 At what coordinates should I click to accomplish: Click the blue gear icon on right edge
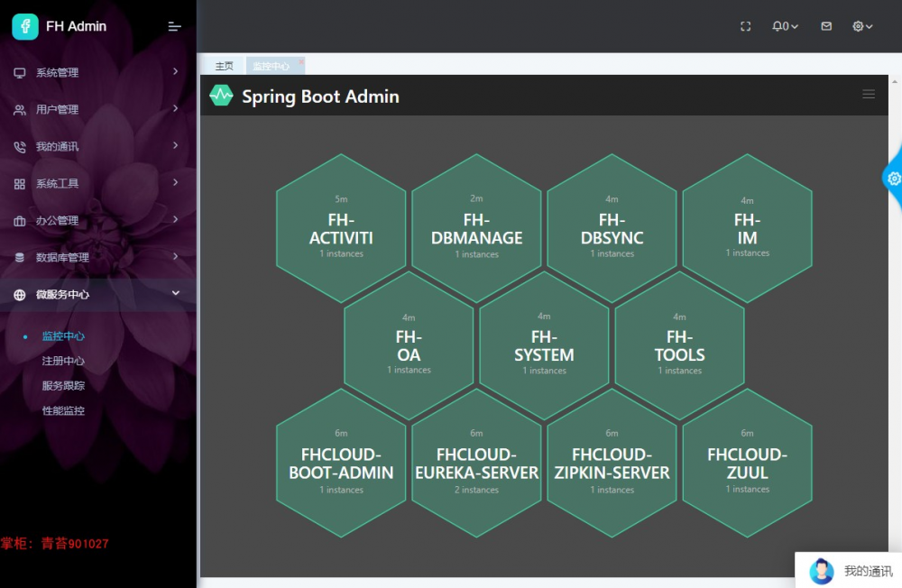pyautogui.click(x=892, y=179)
